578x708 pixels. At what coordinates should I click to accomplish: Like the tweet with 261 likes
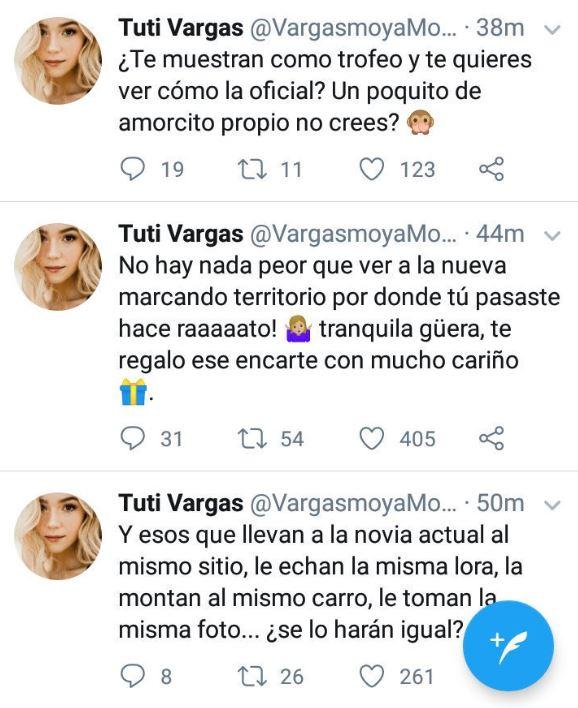(x=372, y=676)
